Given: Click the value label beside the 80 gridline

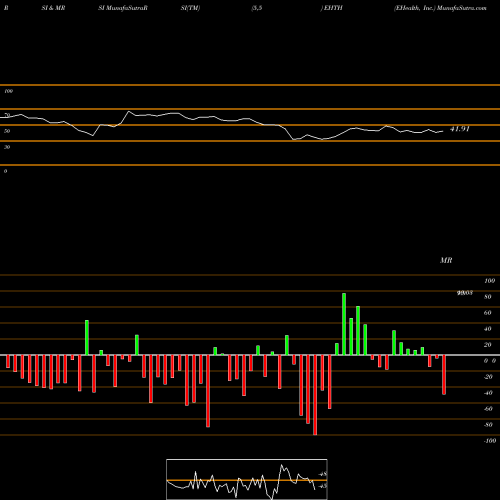Looking at the screenshot, I should 465,293.
